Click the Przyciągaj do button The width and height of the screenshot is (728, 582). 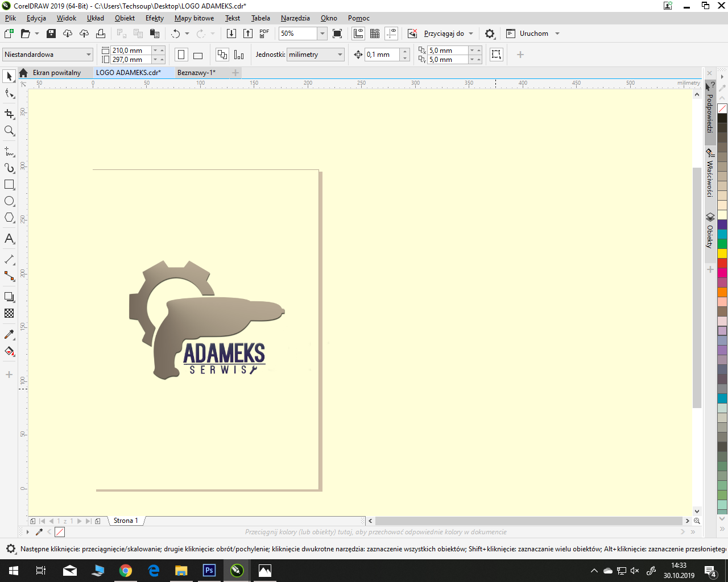444,34
